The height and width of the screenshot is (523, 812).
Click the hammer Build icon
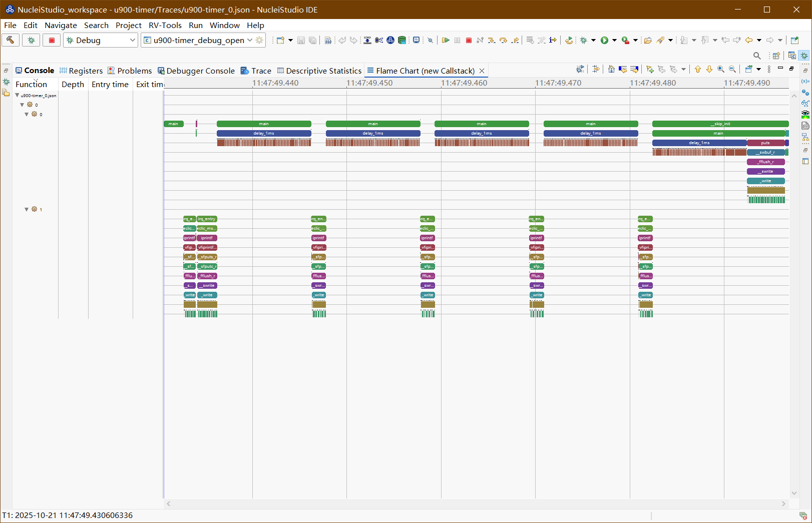coord(11,40)
